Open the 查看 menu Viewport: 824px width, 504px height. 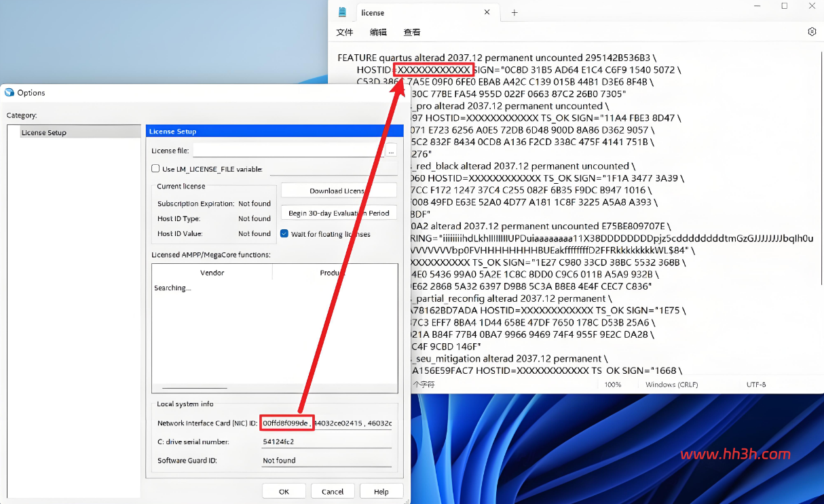412,32
